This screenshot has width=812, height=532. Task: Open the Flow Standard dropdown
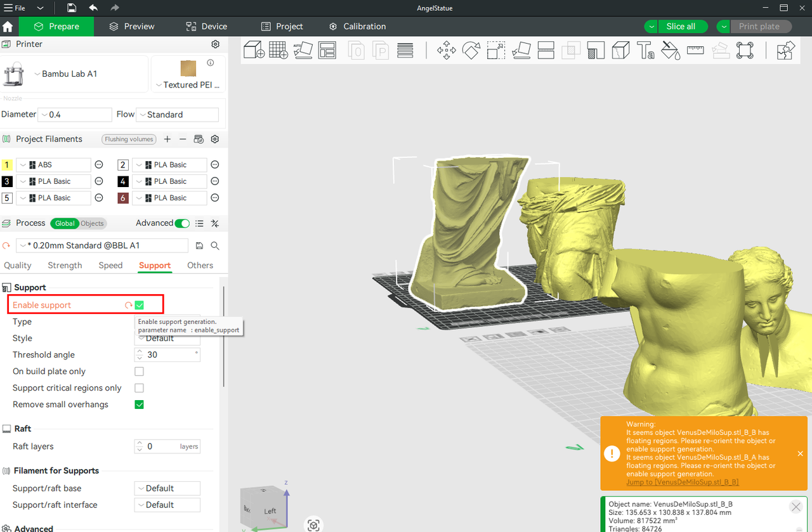(x=178, y=115)
